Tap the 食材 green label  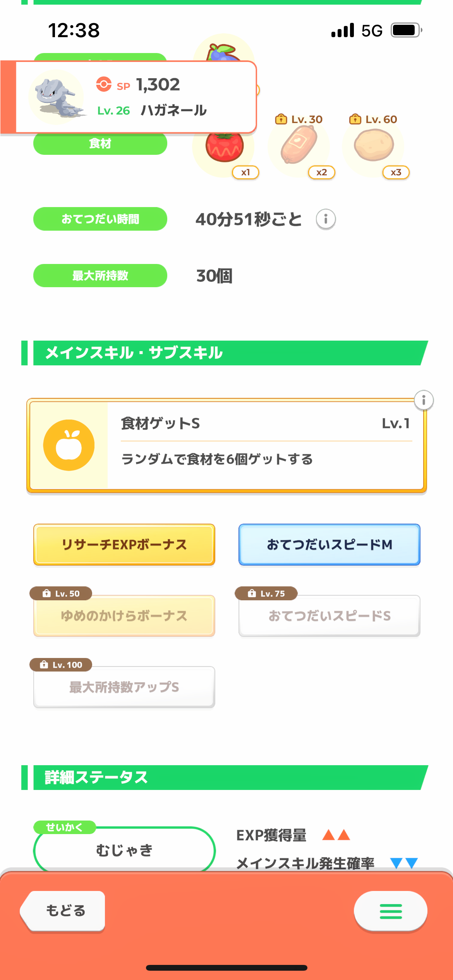coord(100,144)
